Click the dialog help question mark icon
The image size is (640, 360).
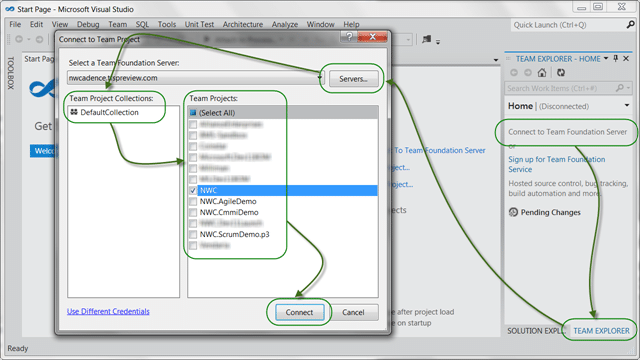pos(349,37)
